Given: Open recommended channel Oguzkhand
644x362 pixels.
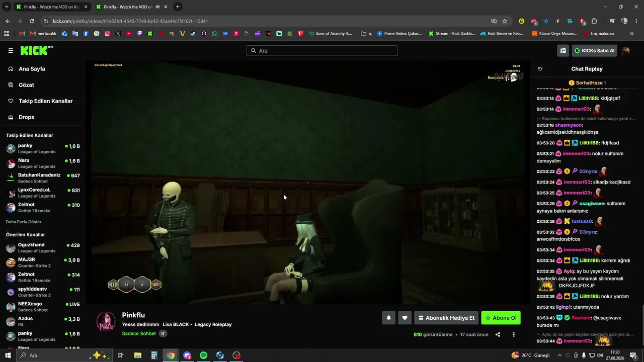Looking at the screenshot, I should point(43,247).
